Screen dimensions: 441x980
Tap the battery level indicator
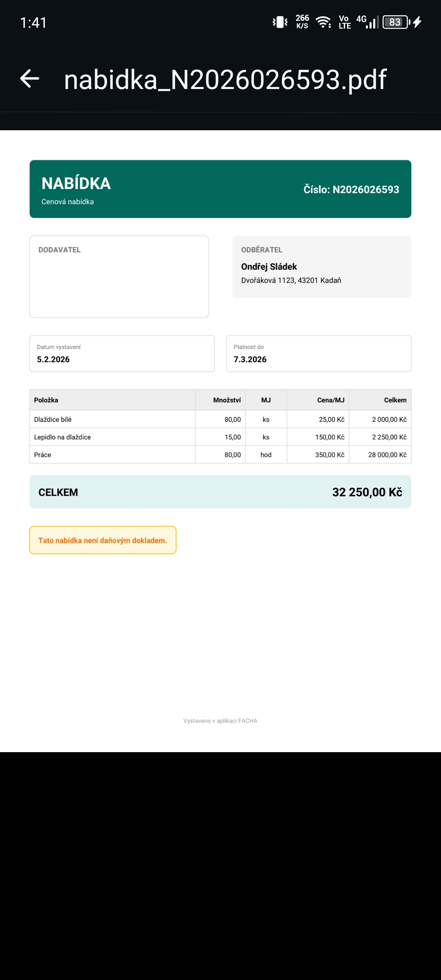click(395, 22)
